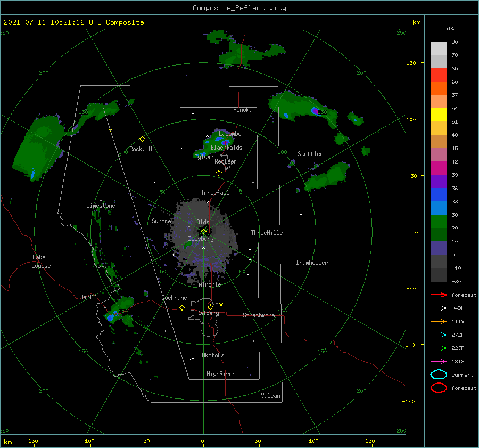Click the Ponoka town label

(243, 110)
